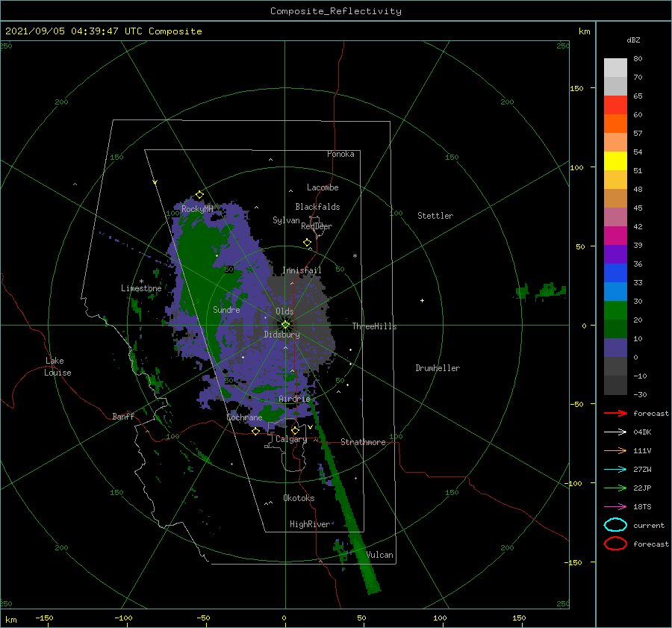Click the yellow diamond marker below Cochrane
This screenshot has height=628, width=672.
click(x=256, y=431)
